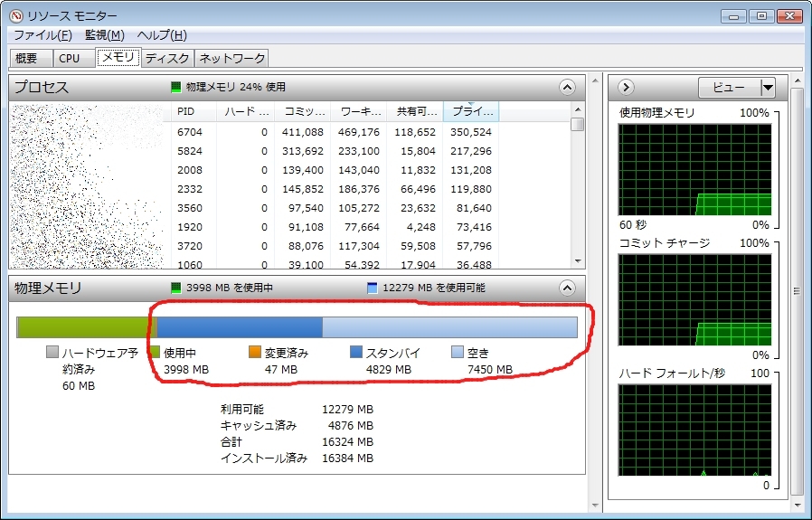Click green in-use segment of memory bar
Screen dimensions: 812x520
(85, 327)
